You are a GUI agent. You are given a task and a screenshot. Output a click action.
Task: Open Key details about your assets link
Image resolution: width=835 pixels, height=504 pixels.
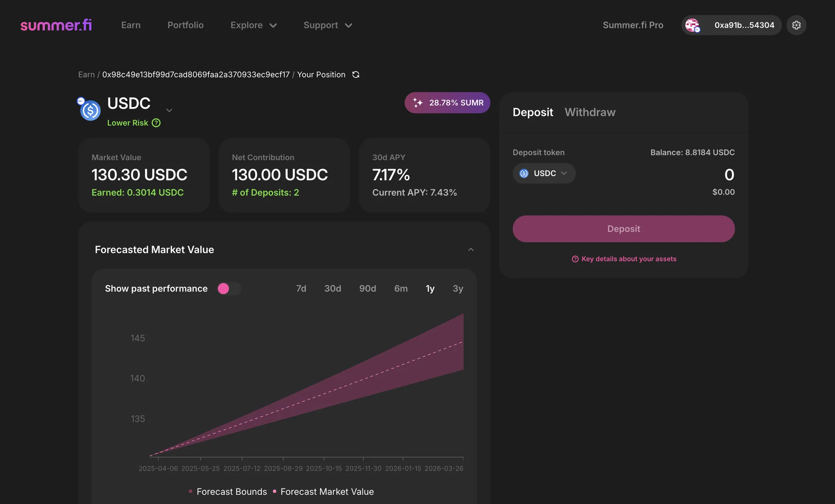628,259
